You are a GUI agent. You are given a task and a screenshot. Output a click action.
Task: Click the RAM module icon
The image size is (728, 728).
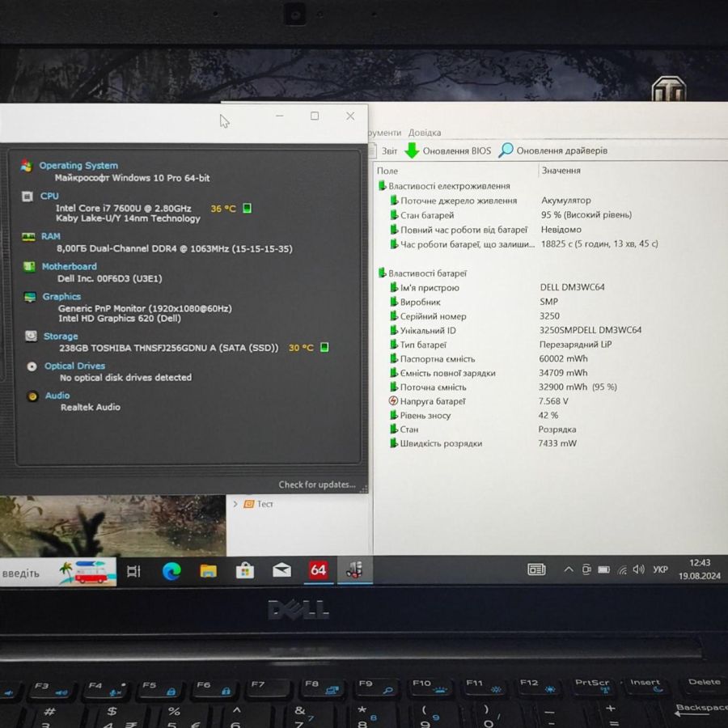28,237
